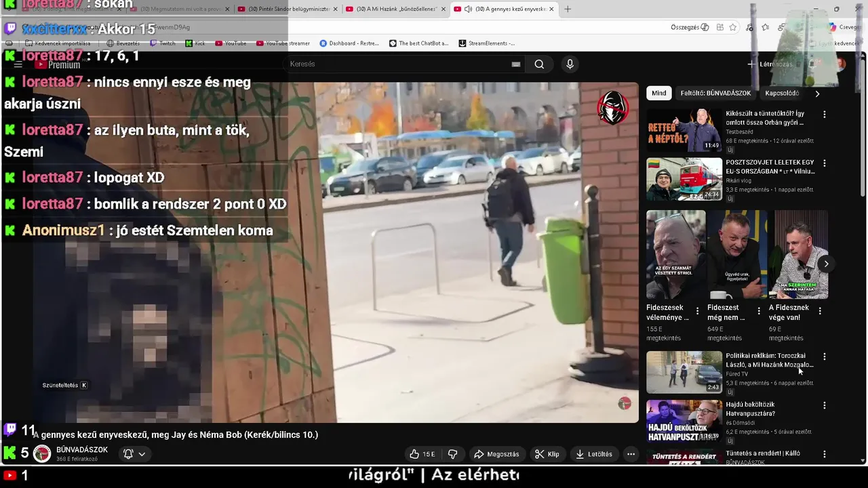Viewport: 868px width, 488px height.
Task: Open the BŰNVADÁSZOK channel name link
Action: tap(82, 450)
